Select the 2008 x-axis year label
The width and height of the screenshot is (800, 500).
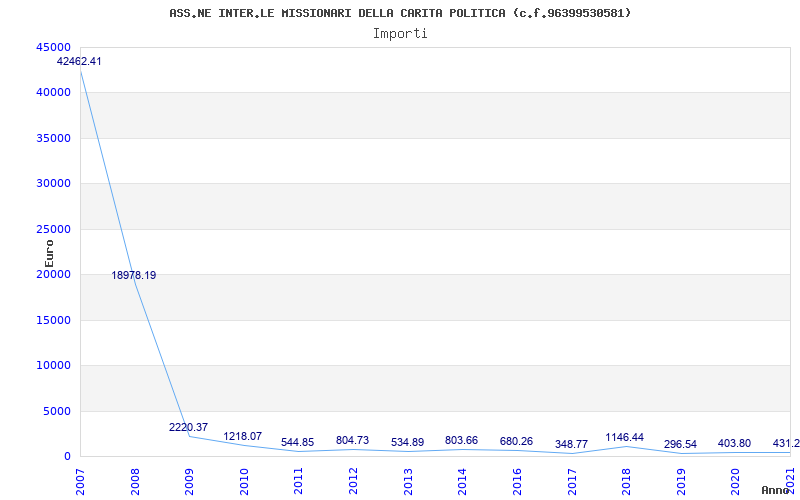135,481
